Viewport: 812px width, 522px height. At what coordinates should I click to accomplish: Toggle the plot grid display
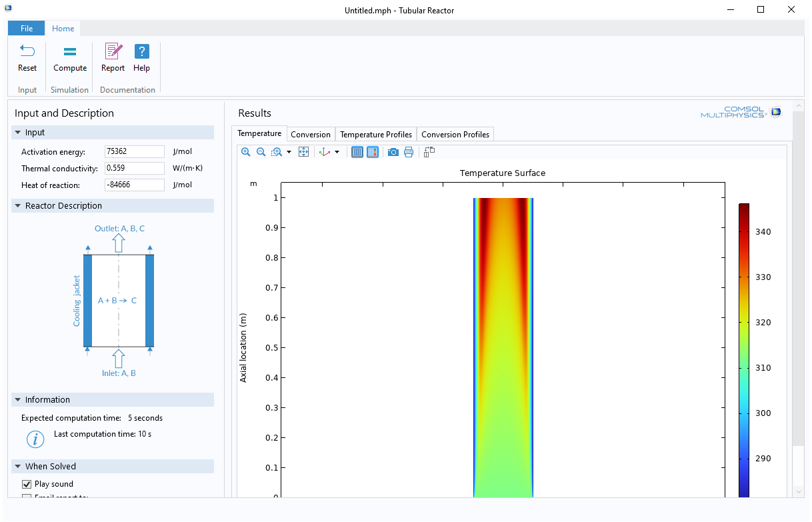(x=357, y=152)
